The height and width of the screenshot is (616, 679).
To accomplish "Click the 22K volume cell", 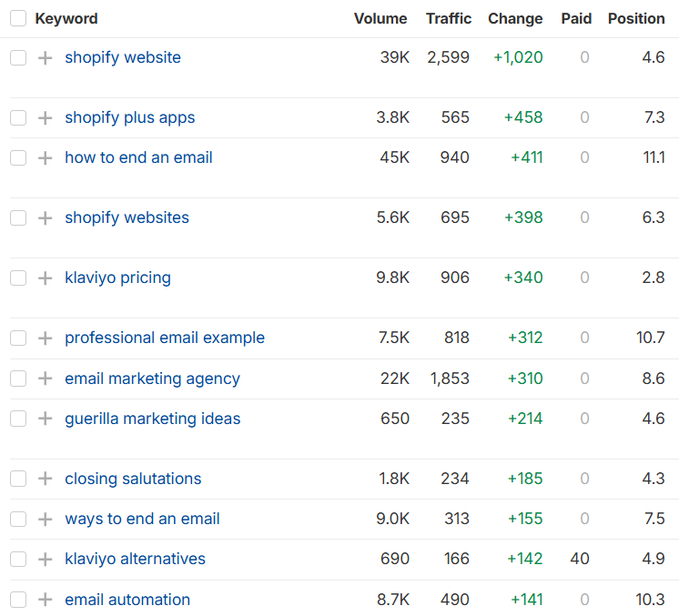I will [x=395, y=379].
